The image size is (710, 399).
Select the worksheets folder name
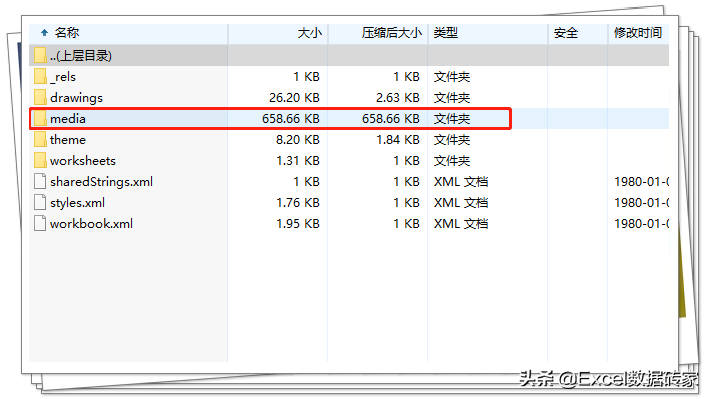pos(83,161)
